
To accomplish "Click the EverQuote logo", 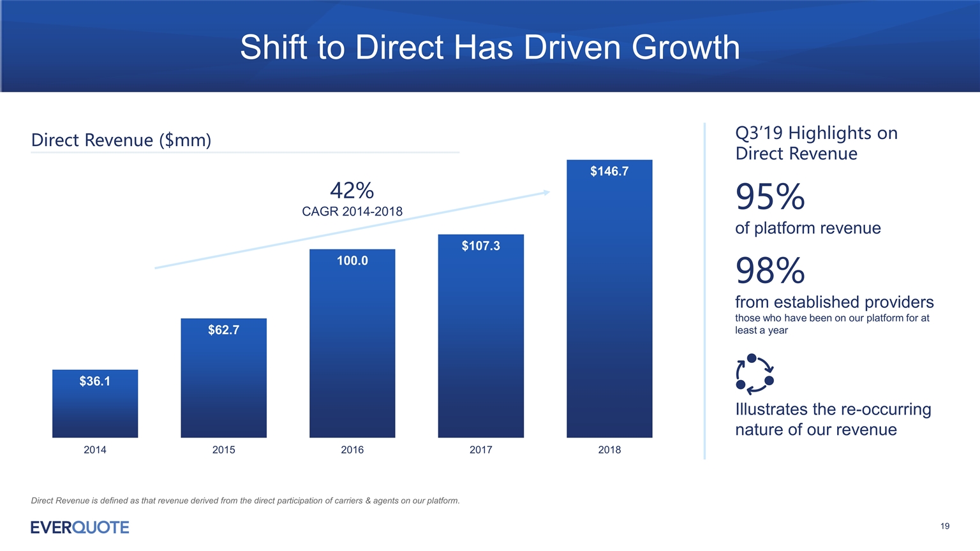I will pos(80,527).
